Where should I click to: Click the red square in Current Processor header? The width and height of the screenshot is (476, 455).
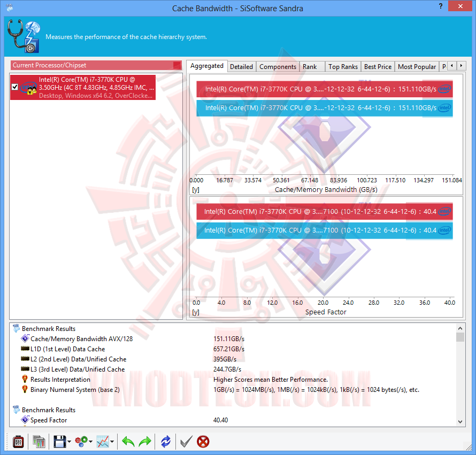click(x=176, y=65)
